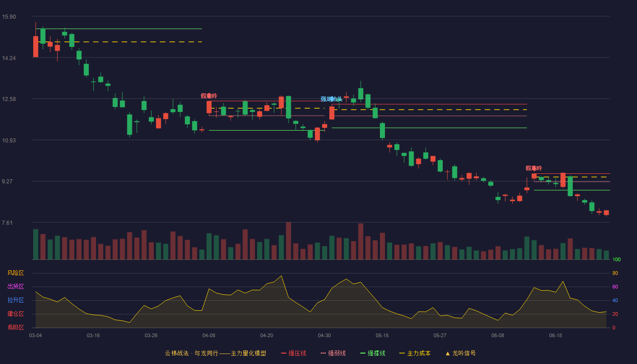Click the 03-04 date axis label

point(35,335)
